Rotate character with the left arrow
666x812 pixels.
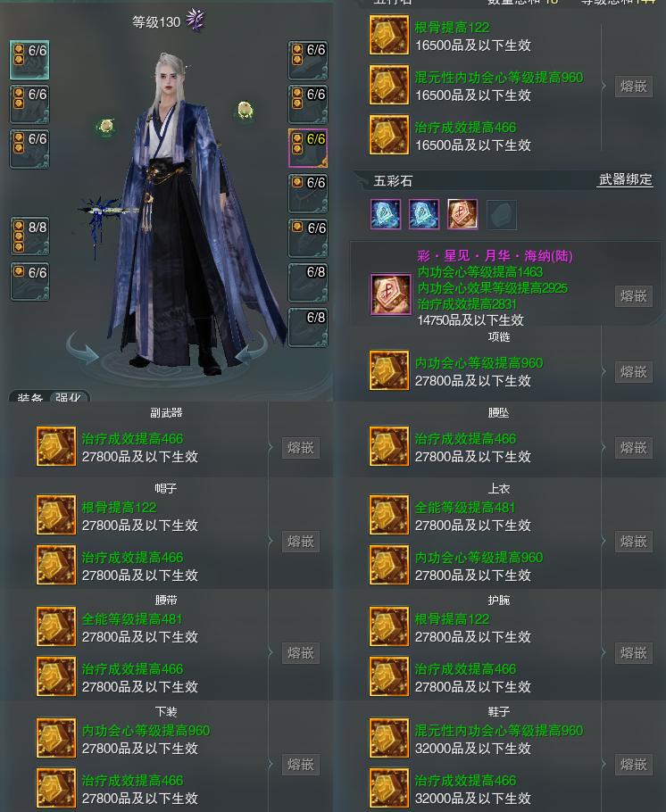(83, 351)
